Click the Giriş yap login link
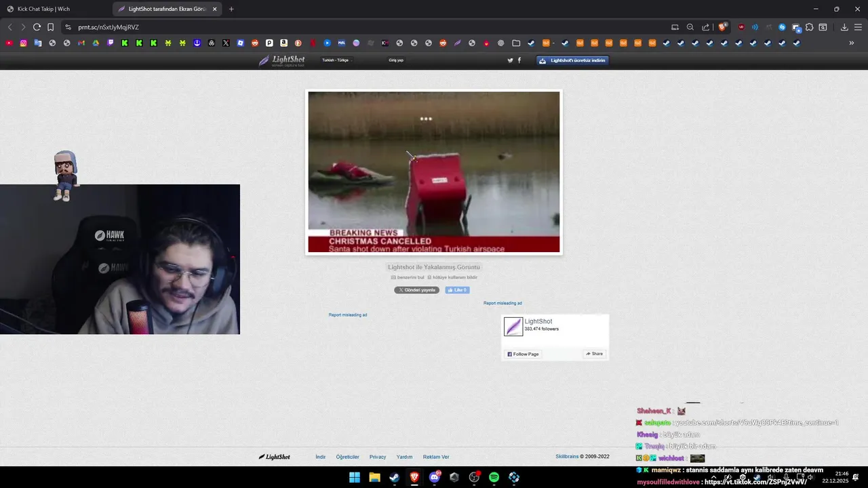868x488 pixels. (x=396, y=60)
